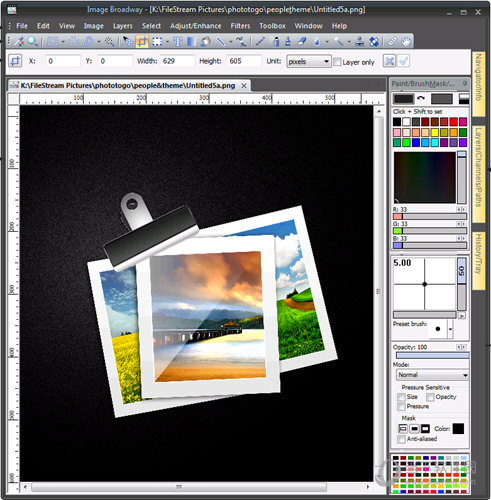Select the Clone stamp tool
Screen dimensions: 491x500
pyautogui.click(x=359, y=42)
